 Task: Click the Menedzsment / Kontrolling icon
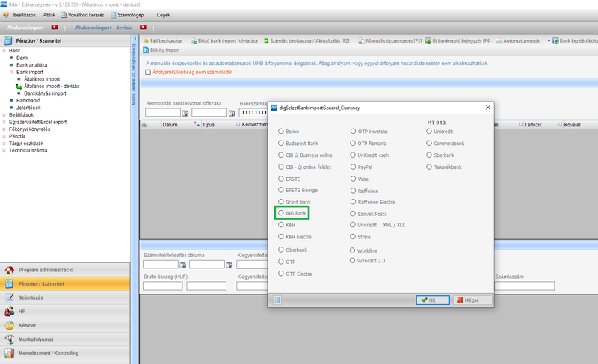coord(9,354)
